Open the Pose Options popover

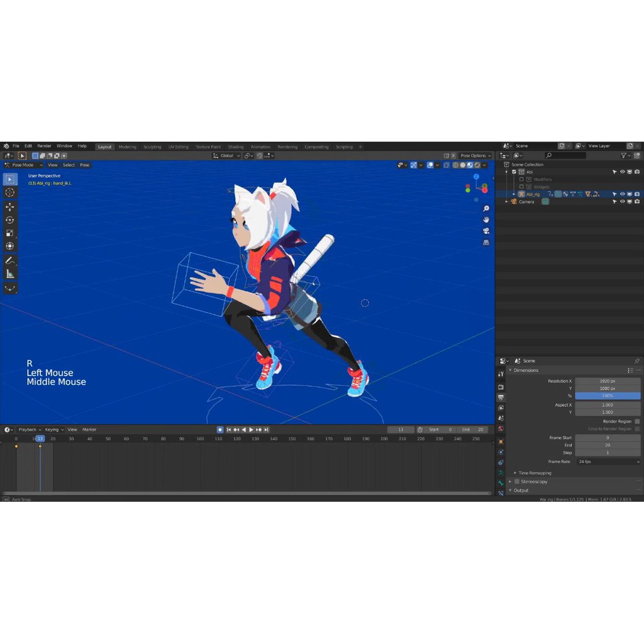(x=475, y=156)
